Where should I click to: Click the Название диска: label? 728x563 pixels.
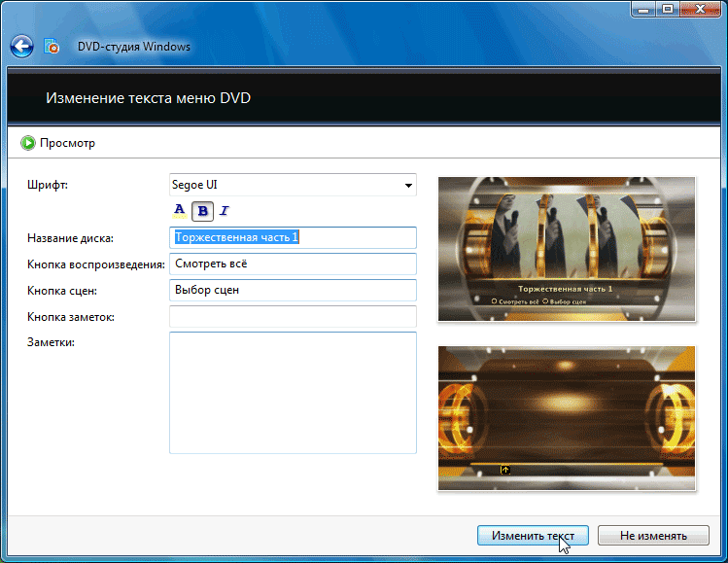point(70,238)
